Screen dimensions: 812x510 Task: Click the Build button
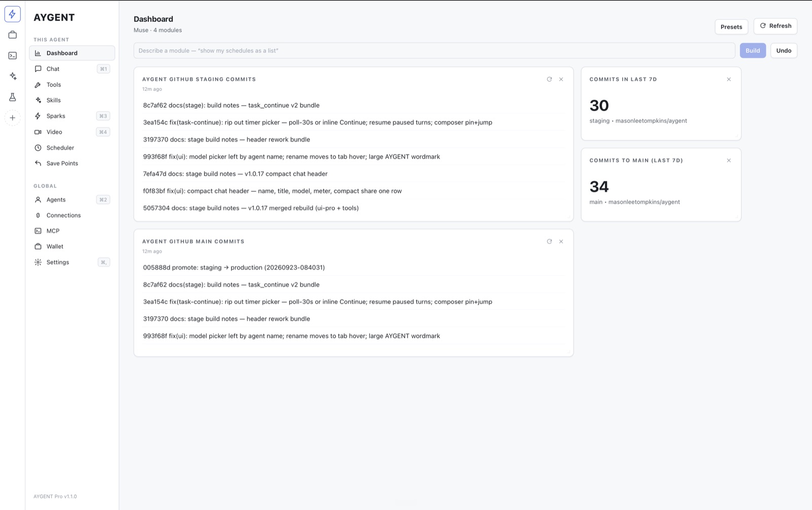point(753,50)
